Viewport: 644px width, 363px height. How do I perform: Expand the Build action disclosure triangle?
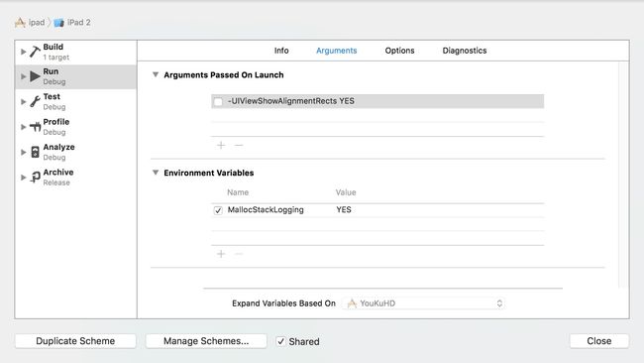click(24, 52)
